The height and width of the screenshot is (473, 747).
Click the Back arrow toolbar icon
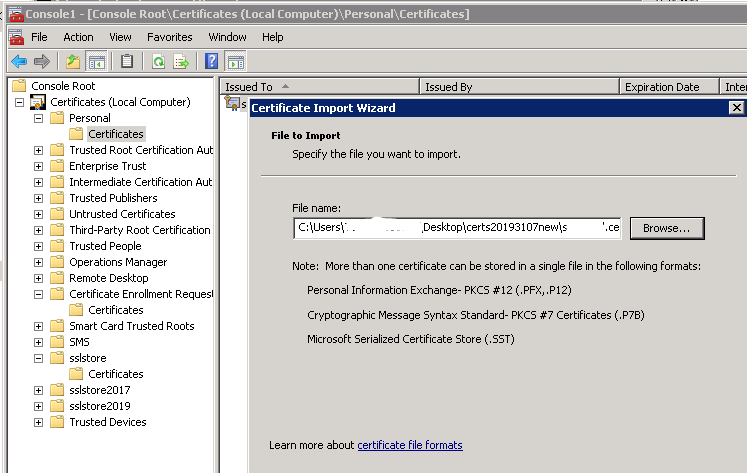pyautogui.click(x=19, y=62)
